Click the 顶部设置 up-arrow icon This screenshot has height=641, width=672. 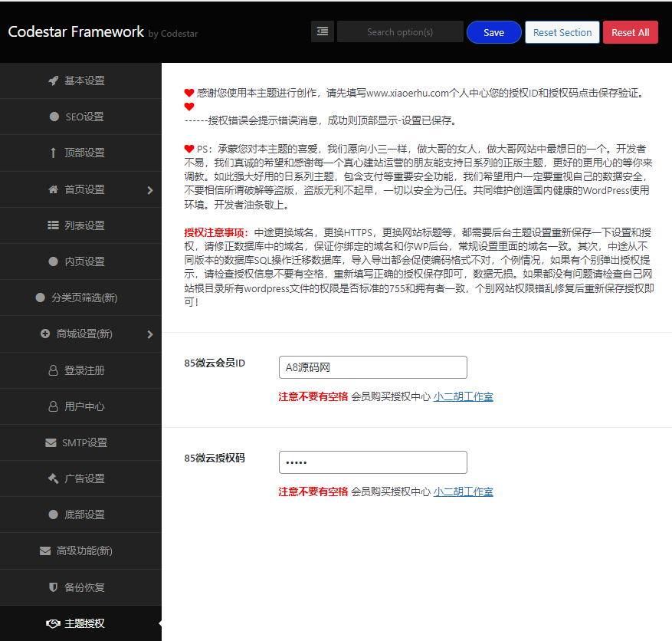coord(52,153)
